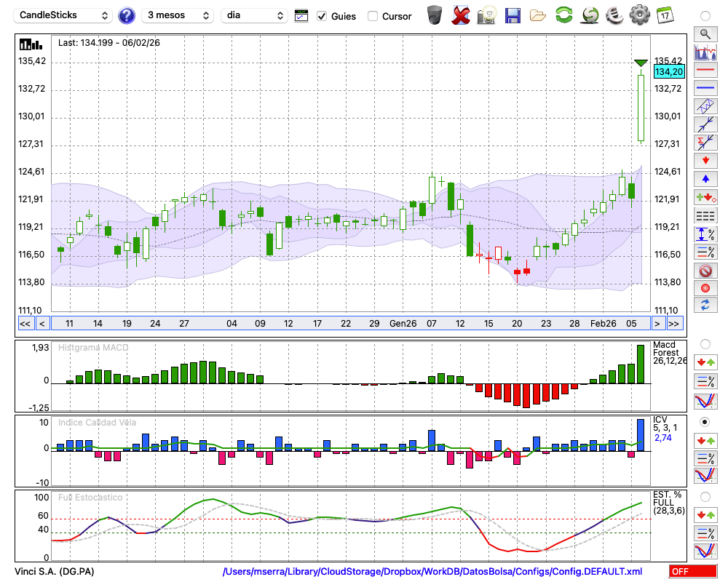Viewport: 728px width, 582px height.
Task: Select the blue horizontal line tool
Action: 705,88
